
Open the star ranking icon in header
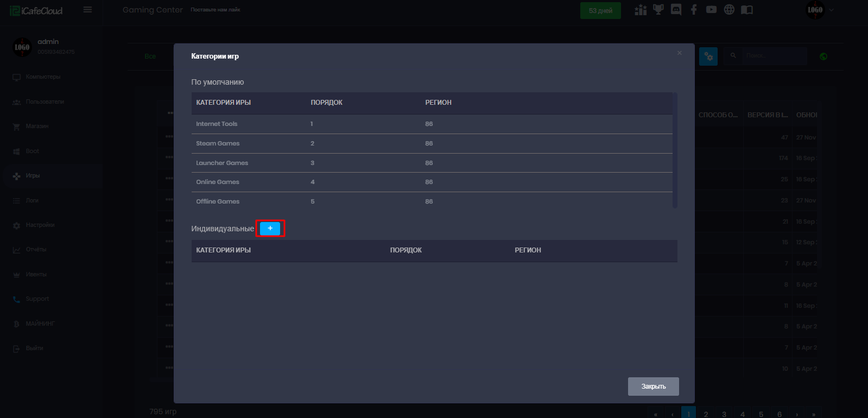pos(641,10)
